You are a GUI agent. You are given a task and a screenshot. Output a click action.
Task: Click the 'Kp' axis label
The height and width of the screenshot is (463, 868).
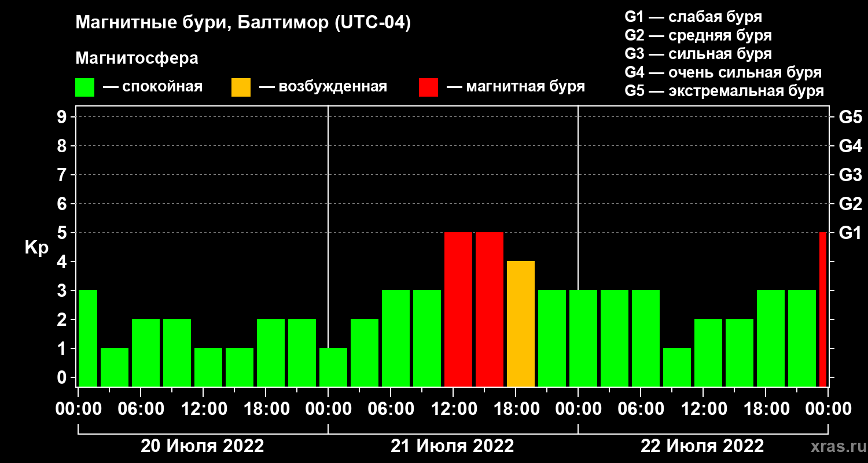36,248
